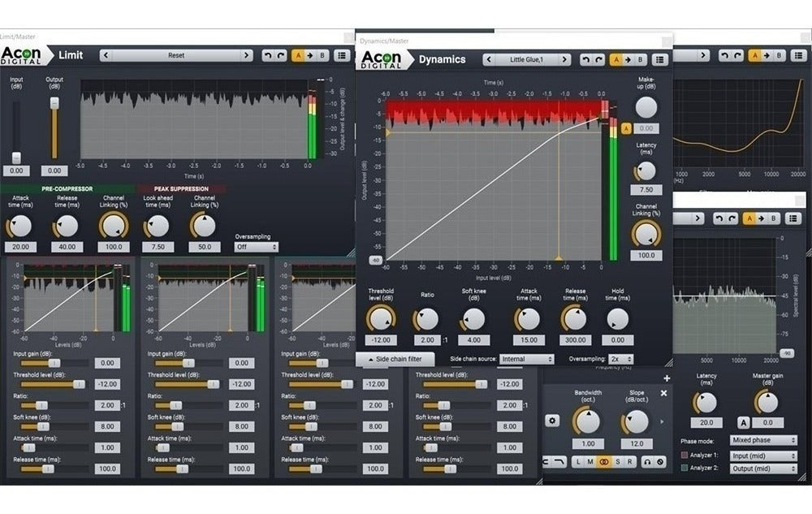Image resolution: width=812 pixels, height=514 pixels.
Task: Enable the S channel button in the filter panel
Action: coord(617,461)
